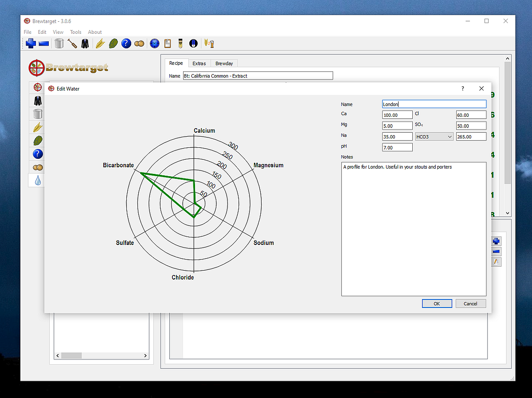Click the Ca value field 100.00
The image size is (532, 398).
pyautogui.click(x=397, y=115)
